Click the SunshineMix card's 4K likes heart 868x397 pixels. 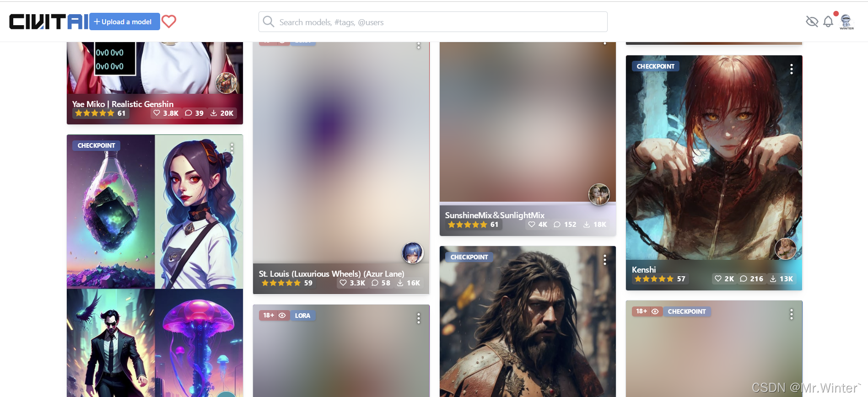[x=532, y=225]
